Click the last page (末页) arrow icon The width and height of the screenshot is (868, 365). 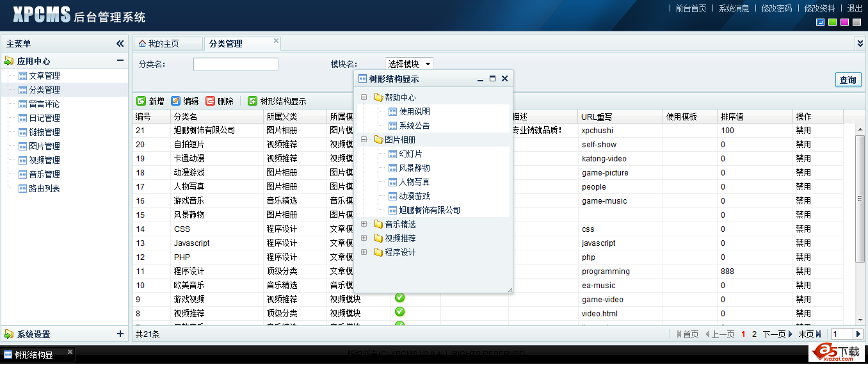(818, 334)
